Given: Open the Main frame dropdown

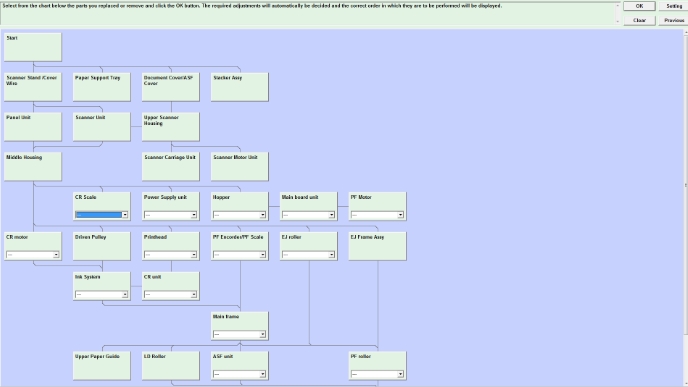Looking at the screenshot, I should 239,334.
